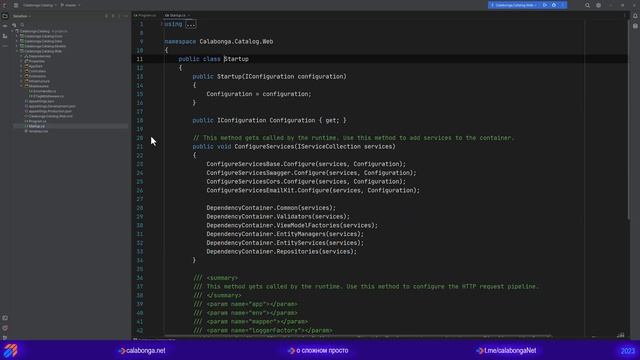Click the Debug bug icon
Image resolution: width=640 pixels, height=360 pixels.
pyautogui.click(x=554, y=5)
